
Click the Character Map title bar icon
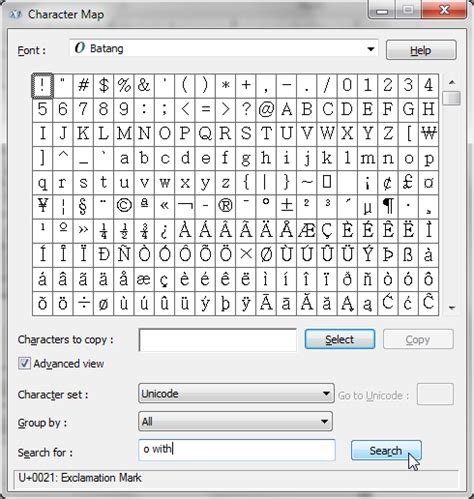click(15, 14)
